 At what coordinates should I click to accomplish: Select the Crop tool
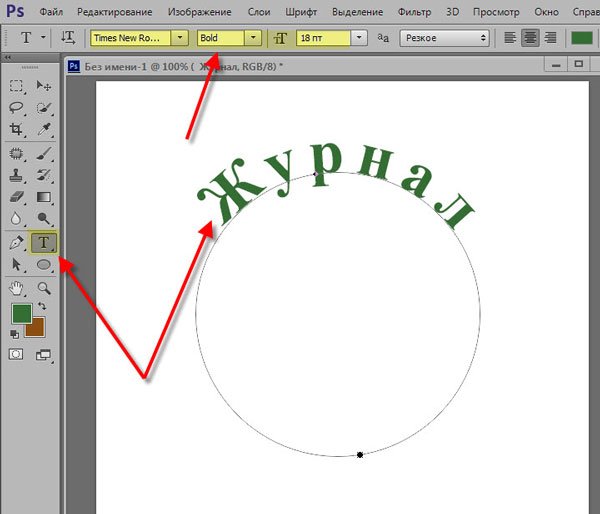(17, 130)
